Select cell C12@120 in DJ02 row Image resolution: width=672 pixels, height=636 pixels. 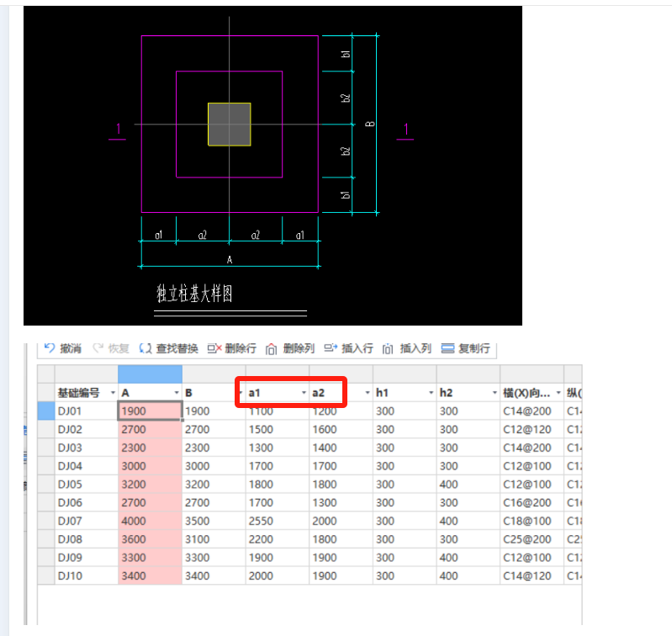pyautogui.click(x=532, y=429)
